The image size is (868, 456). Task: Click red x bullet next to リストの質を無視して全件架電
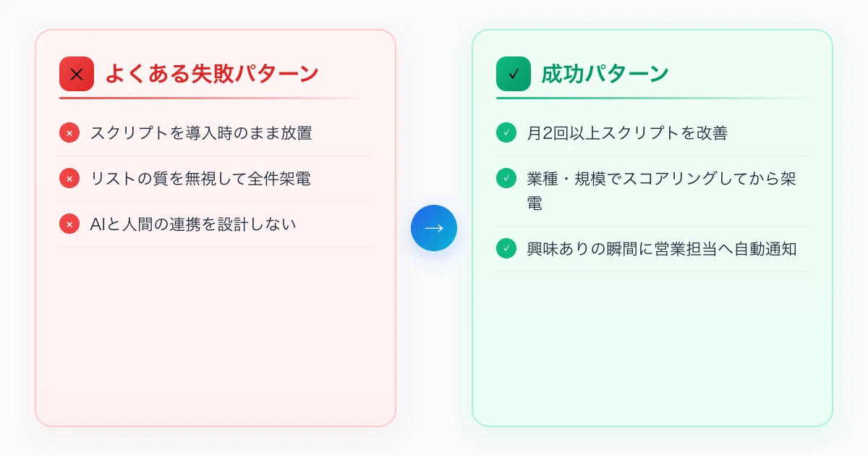[x=69, y=179]
